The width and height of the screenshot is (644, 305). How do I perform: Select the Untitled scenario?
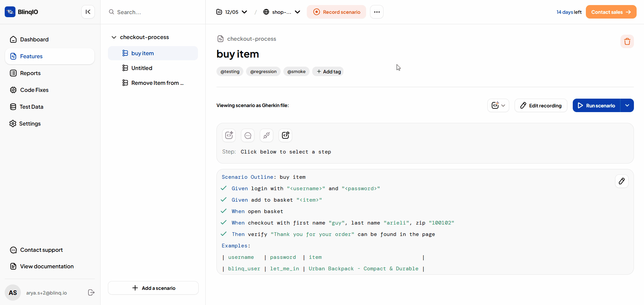click(x=142, y=68)
